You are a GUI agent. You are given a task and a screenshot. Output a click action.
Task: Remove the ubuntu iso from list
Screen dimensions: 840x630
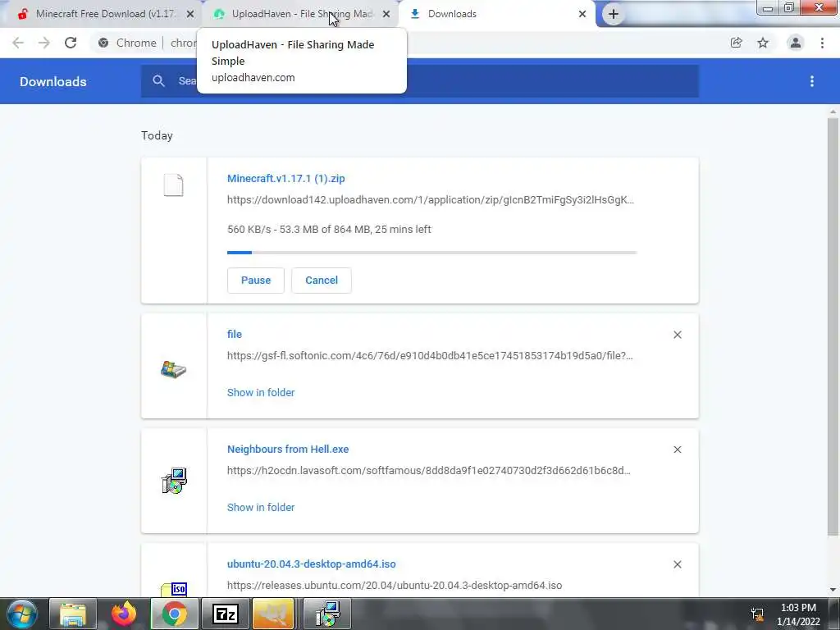click(x=678, y=564)
